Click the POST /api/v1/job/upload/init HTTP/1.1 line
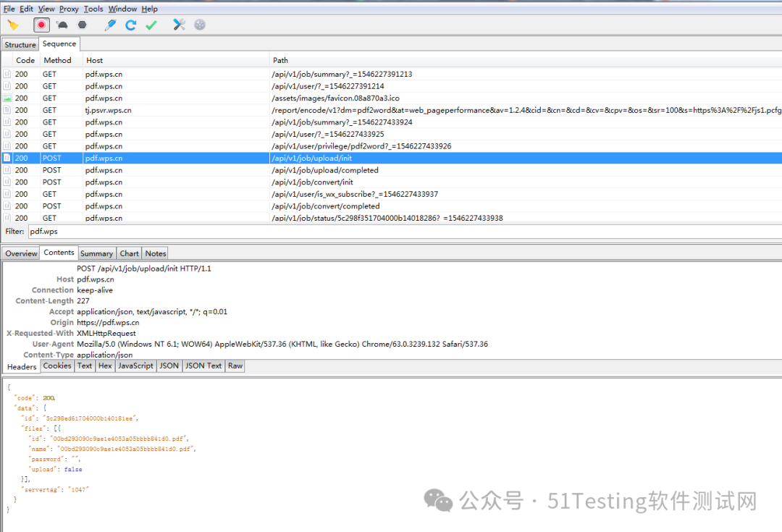Viewport: 782px width, 532px height. pyautogui.click(x=143, y=269)
